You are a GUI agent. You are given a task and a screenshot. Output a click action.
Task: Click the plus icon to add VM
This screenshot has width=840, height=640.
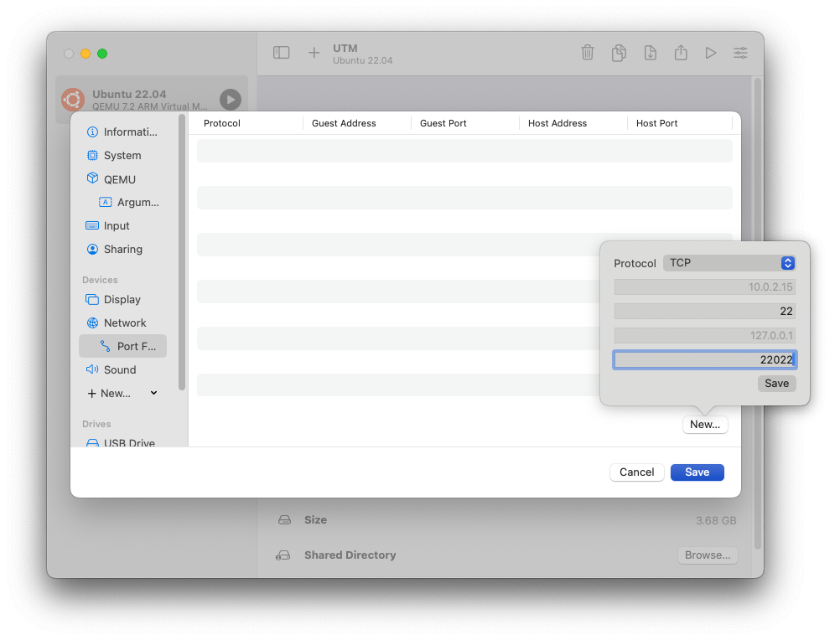point(314,53)
